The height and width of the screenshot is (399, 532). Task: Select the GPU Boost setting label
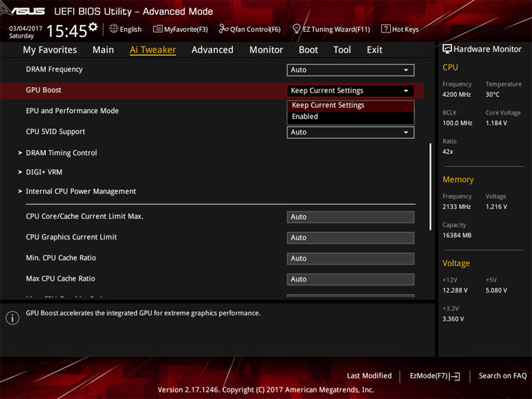[44, 90]
